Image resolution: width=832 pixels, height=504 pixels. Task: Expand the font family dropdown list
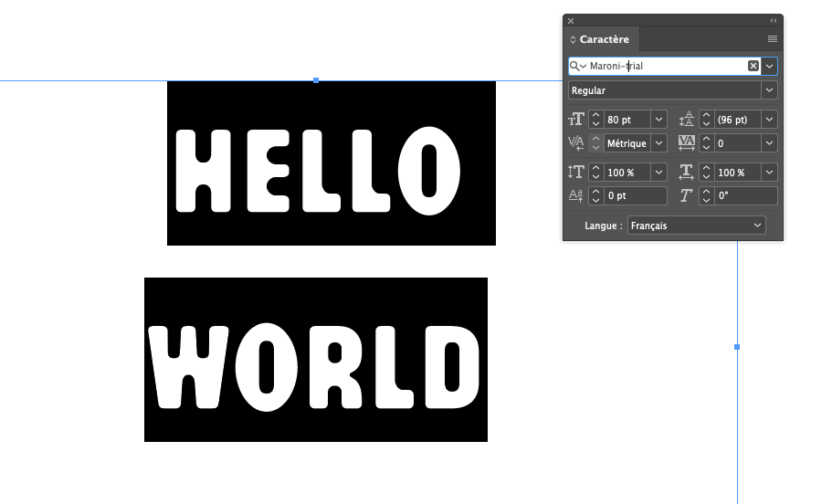click(x=770, y=66)
